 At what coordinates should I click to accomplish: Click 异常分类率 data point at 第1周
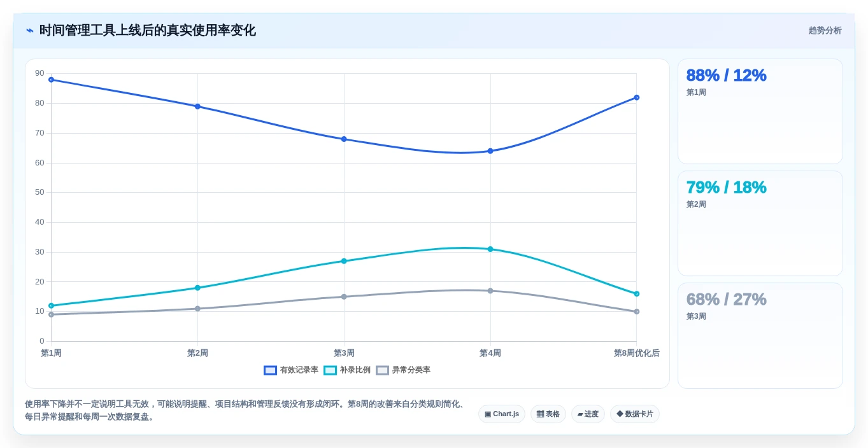(x=51, y=314)
